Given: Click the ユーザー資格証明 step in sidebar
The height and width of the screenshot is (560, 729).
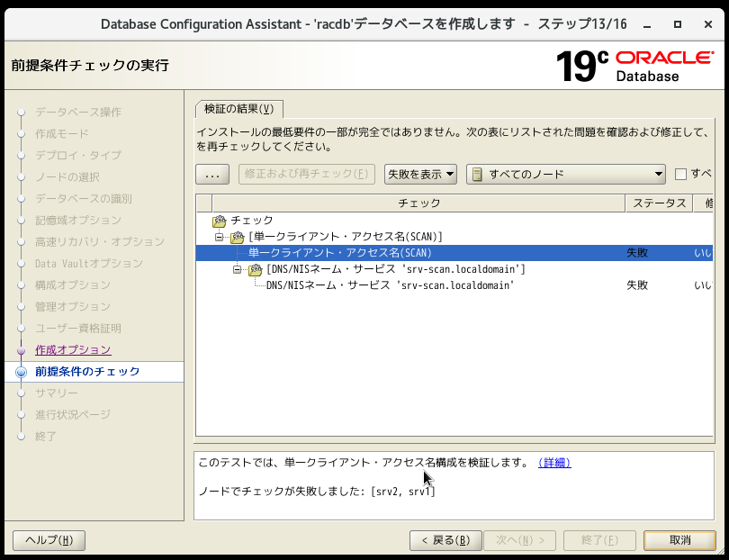Looking at the screenshot, I should coord(78,329).
